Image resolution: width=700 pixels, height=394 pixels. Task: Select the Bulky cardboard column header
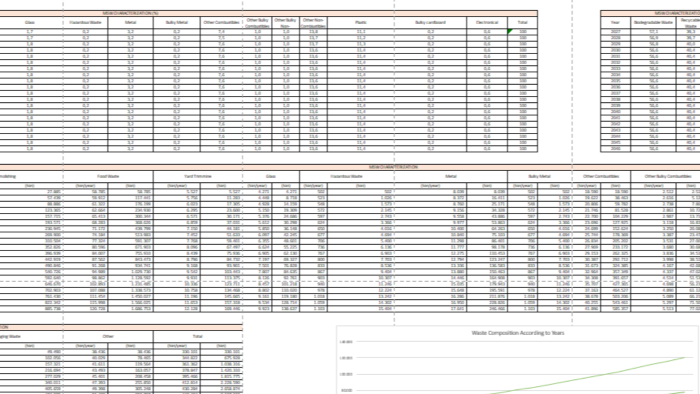point(430,22)
